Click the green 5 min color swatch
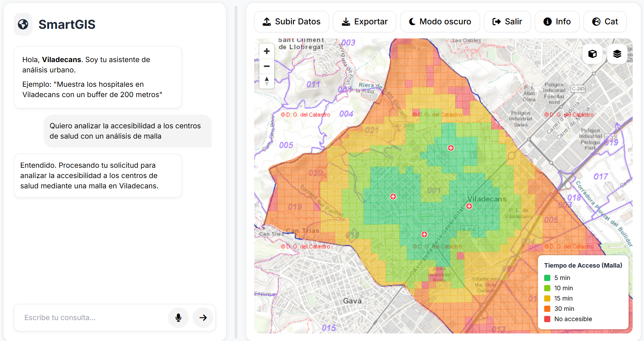 point(547,278)
